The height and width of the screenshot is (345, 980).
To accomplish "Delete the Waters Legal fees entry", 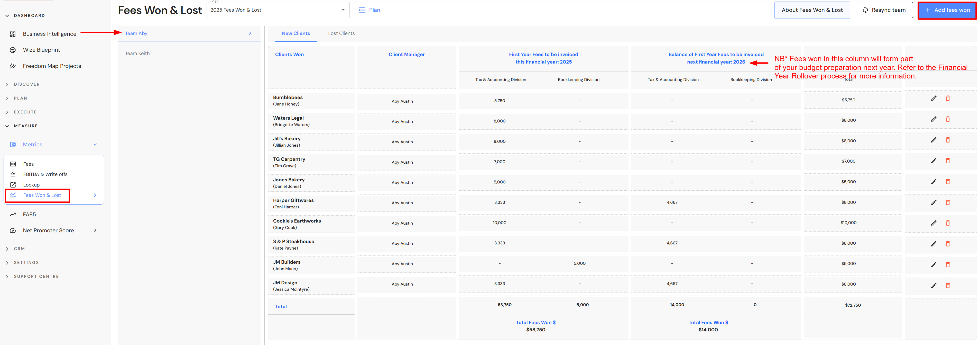I will click(947, 119).
